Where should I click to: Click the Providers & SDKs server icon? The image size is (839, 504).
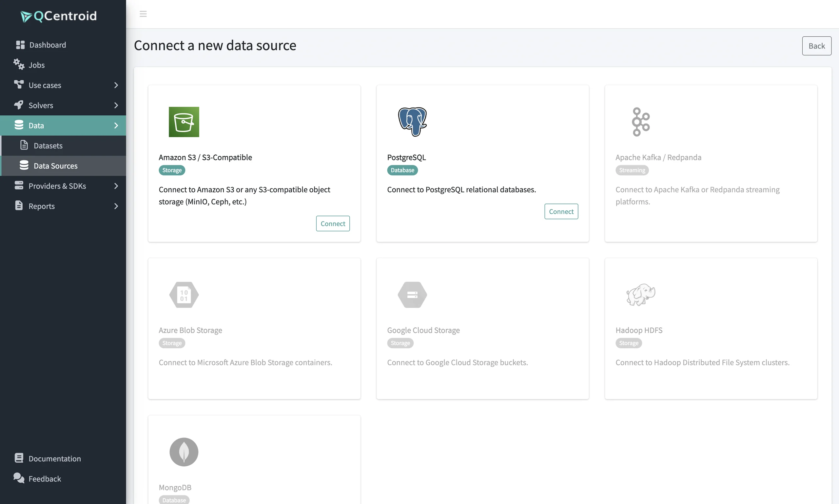tap(19, 185)
